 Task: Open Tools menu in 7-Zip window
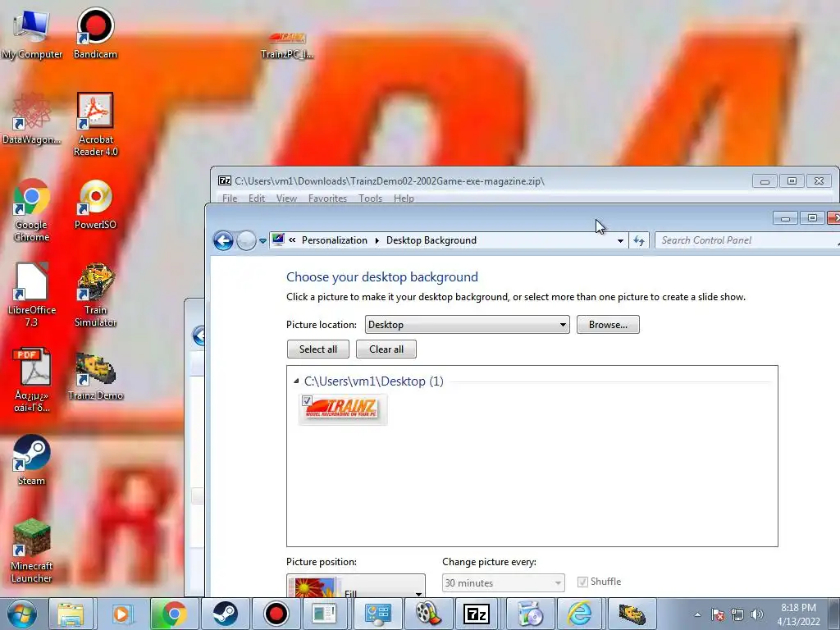[x=370, y=199]
